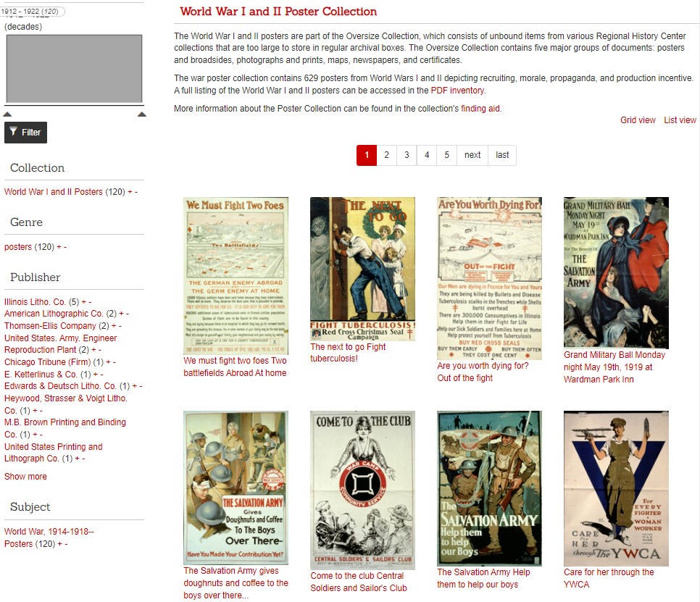Jump to the last results page

click(502, 155)
